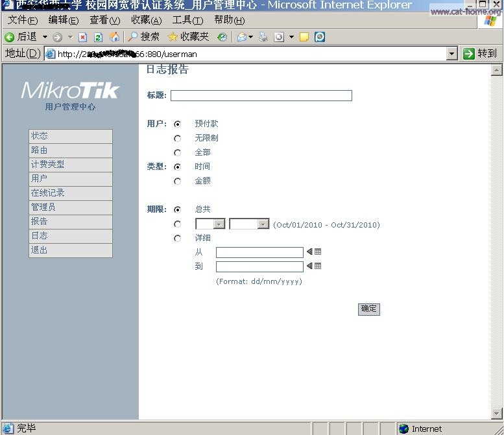Choose the 详细 period radio option
The width and height of the screenshot is (504, 435).
pos(177,238)
